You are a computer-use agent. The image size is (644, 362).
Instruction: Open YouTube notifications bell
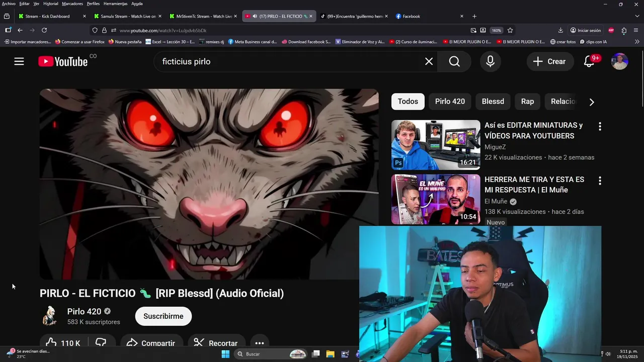point(589,61)
